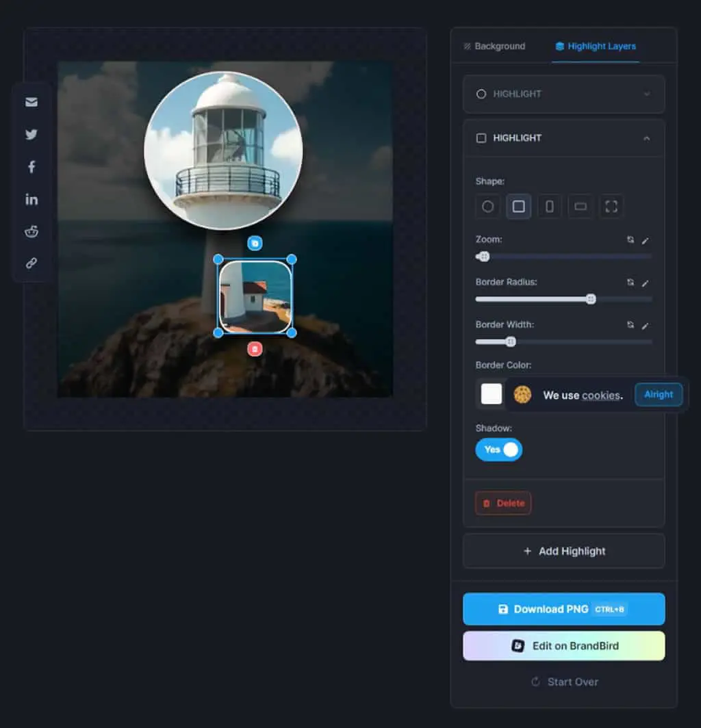Select the fullscreen shape option
Screen dimensions: 701x728
point(611,206)
